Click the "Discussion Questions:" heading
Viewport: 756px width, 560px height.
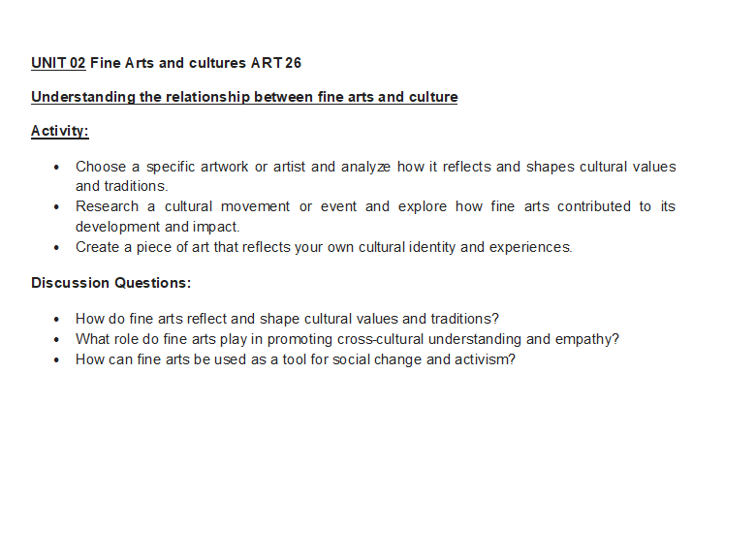[x=111, y=283]
